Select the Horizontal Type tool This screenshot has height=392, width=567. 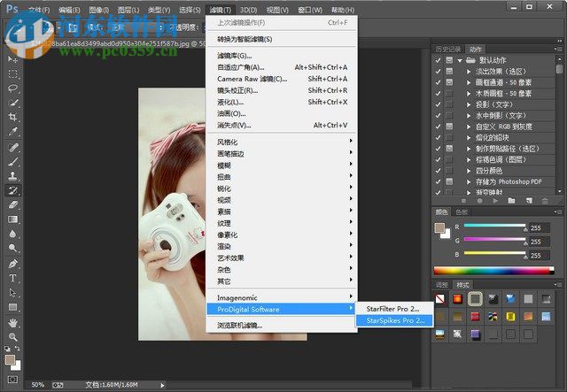12,278
